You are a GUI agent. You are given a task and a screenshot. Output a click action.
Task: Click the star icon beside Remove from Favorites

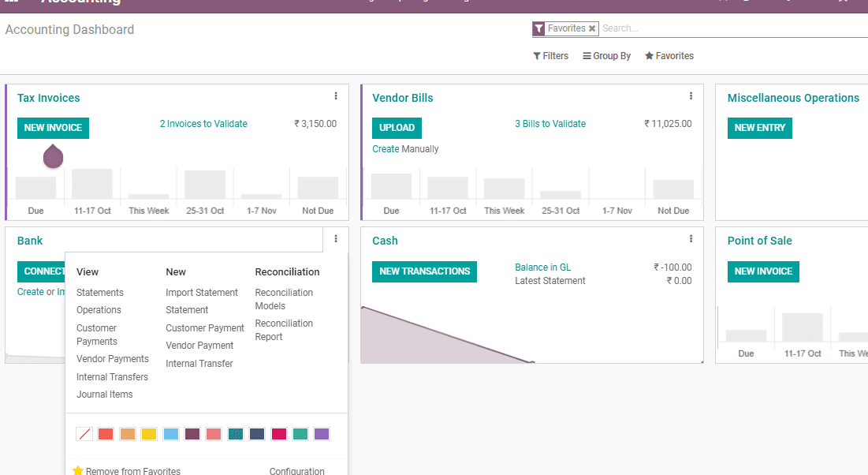click(x=78, y=470)
